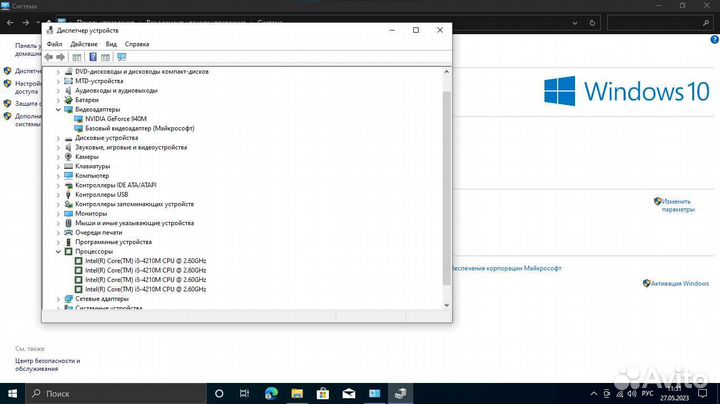
Task: Click the Очереди печати printer icon
Action: pyautogui.click(x=68, y=232)
